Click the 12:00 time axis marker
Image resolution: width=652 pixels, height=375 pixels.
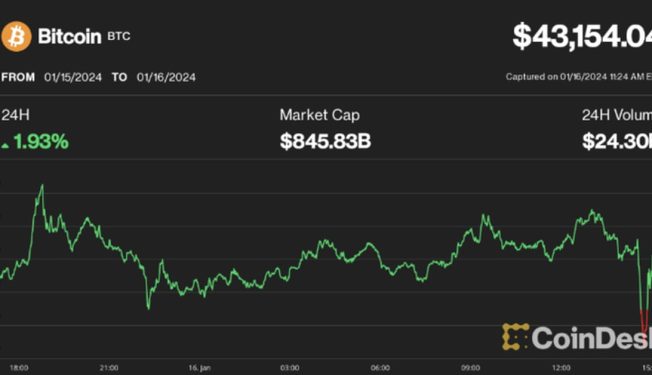pos(561,368)
